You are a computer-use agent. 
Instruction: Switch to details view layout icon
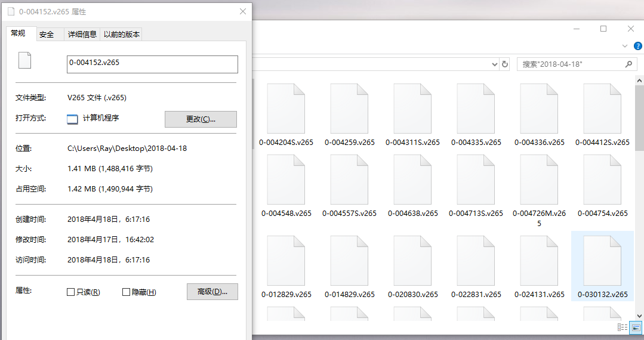click(623, 327)
